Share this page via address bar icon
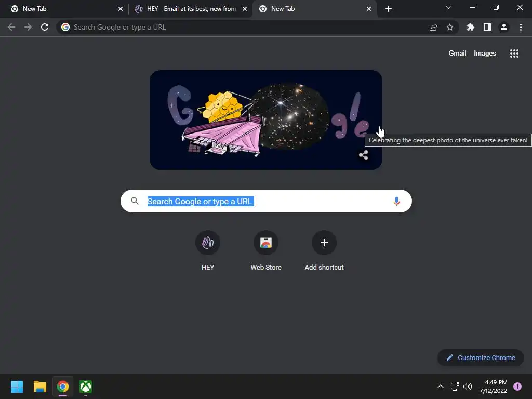Image resolution: width=532 pixels, height=399 pixels. click(433, 27)
